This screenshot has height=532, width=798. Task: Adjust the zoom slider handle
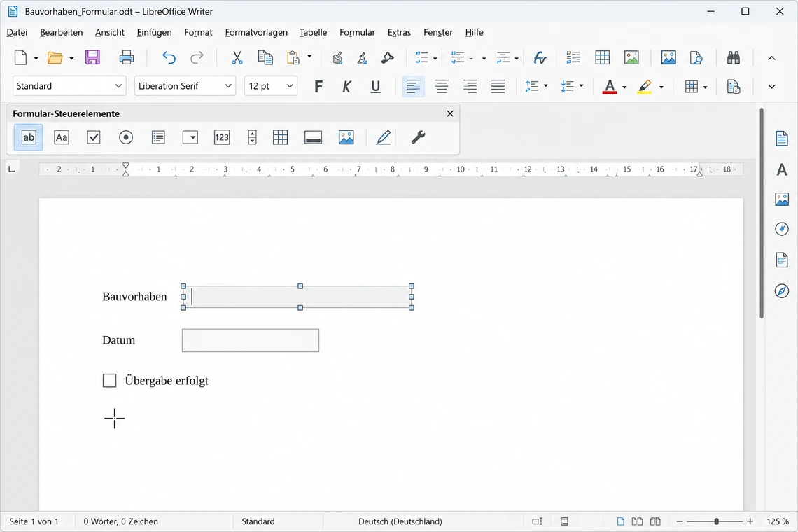coord(717,521)
